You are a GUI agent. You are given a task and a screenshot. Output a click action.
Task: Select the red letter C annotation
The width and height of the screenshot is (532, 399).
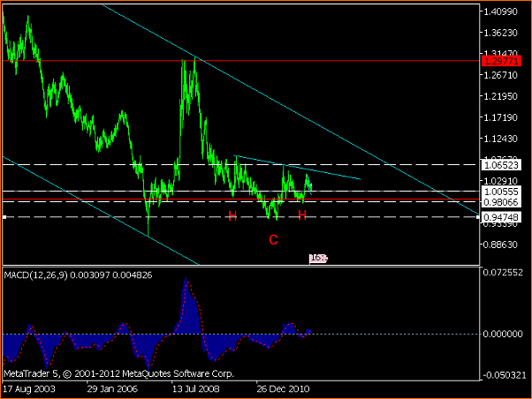point(273,240)
